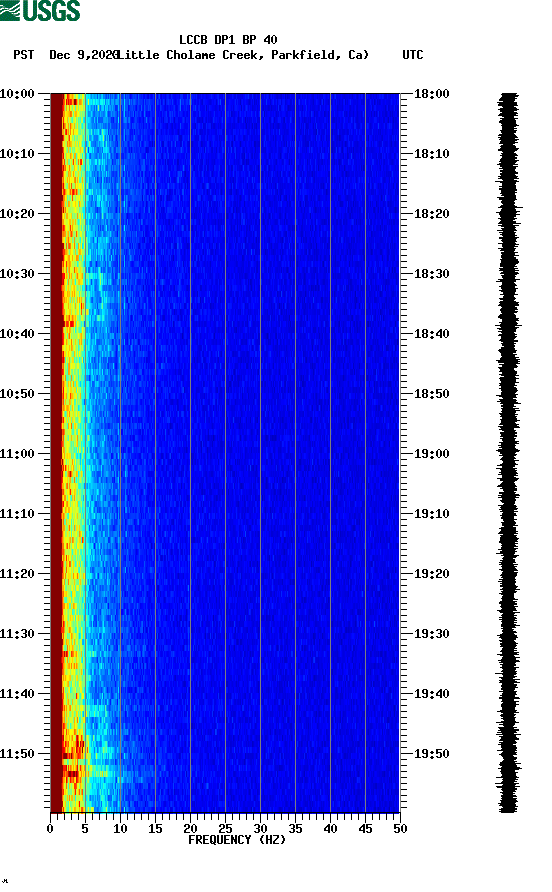The height and width of the screenshot is (892, 552).
Task: Click the 50 Hz frequency axis label
Action: pyautogui.click(x=400, y=829)
